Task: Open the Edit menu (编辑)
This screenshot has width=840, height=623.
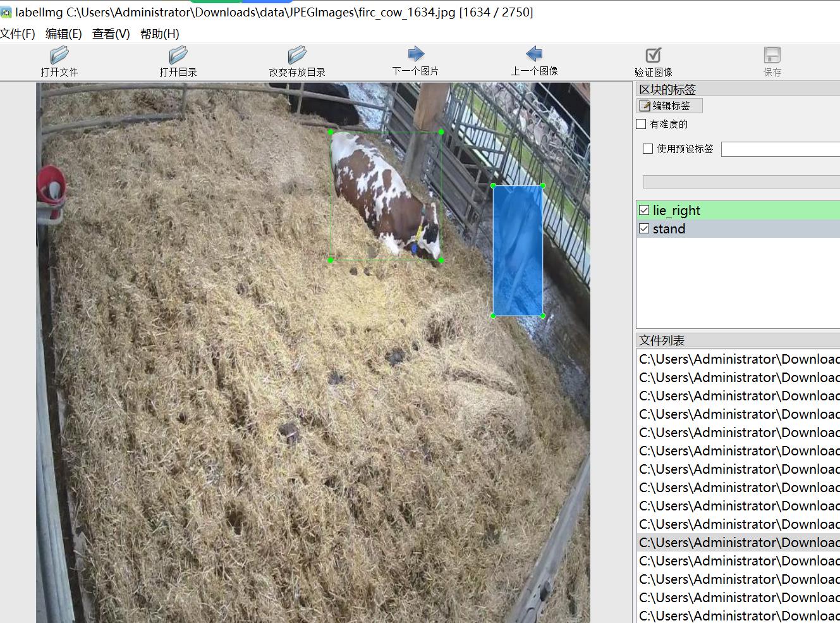Action: 64,34
